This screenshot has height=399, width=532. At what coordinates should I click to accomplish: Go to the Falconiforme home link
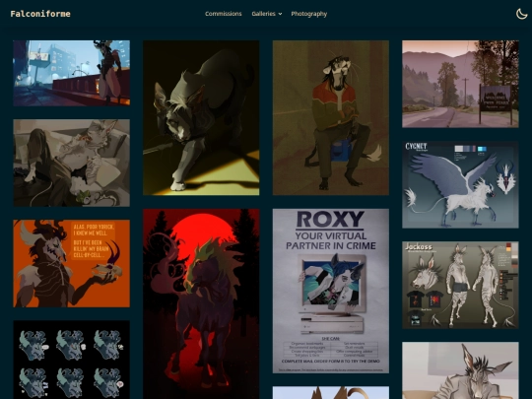(40, 14)
